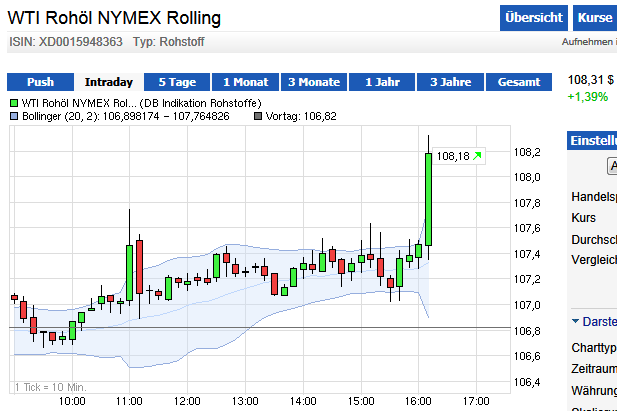Image resolution: width=617 pixels, height=411 pixels.
Task: Collapse the Darstellung section arrow
Action: 575,321
